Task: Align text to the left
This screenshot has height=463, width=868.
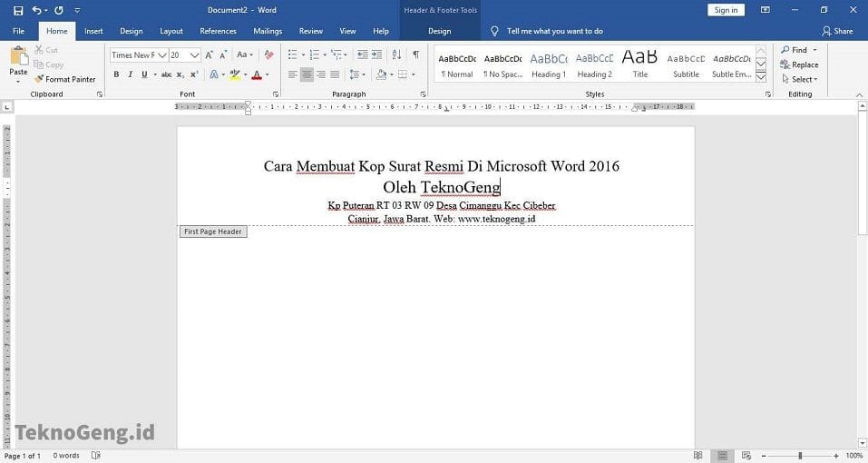Action: 293,74
